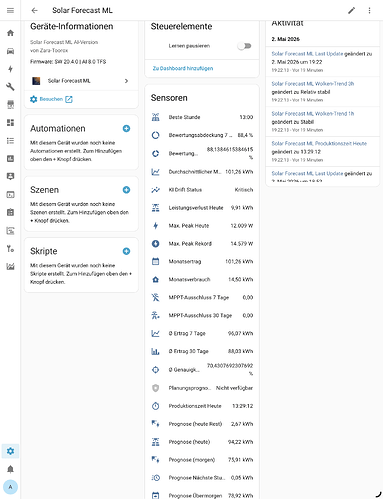Expand the Solar Forecast ML integration row
Screen dimensions: 383x499
pyautogui.click(x=81, y=81)
